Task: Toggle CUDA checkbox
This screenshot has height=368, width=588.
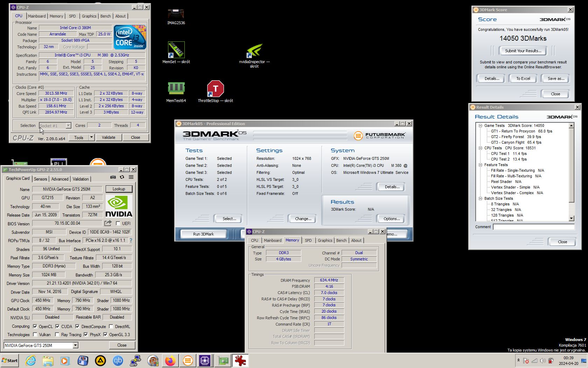Action: pos(57,326)
